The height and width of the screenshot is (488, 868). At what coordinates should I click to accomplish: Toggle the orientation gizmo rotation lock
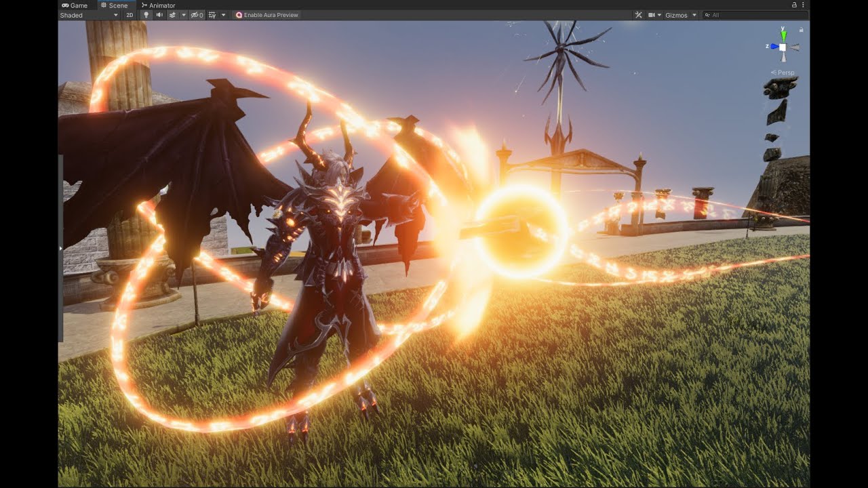(x=802, y=30)
